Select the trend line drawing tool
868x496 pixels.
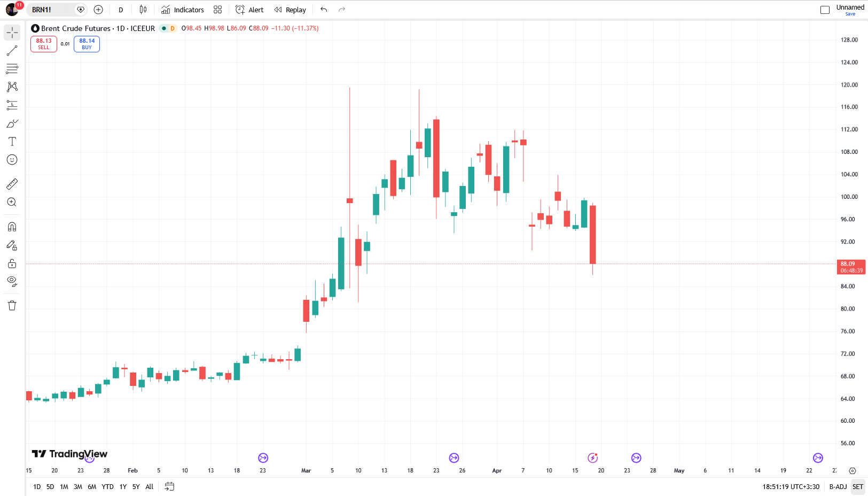12,51
